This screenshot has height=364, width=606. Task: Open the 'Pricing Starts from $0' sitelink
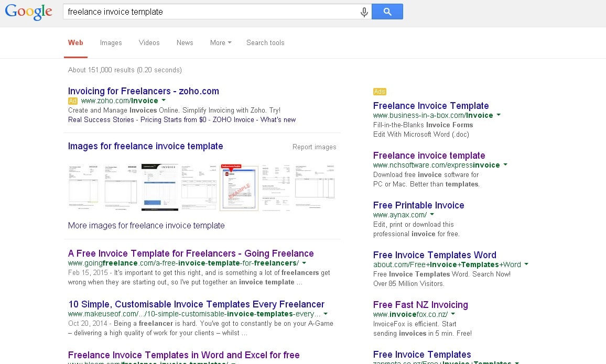pyautogui.click(x=173, y=119)
